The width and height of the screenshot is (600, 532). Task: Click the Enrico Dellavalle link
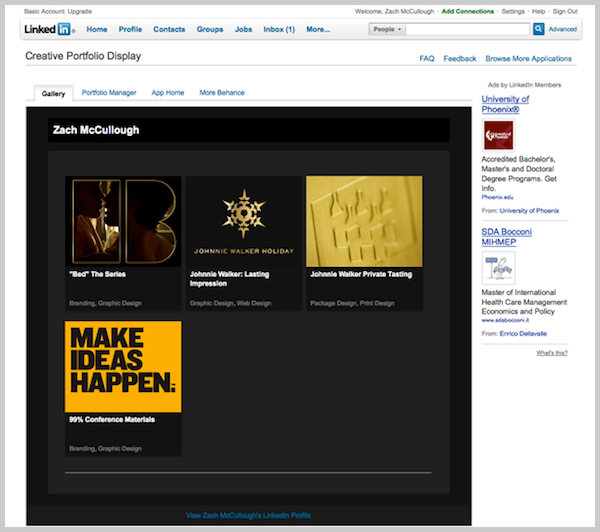coord(523,333)
